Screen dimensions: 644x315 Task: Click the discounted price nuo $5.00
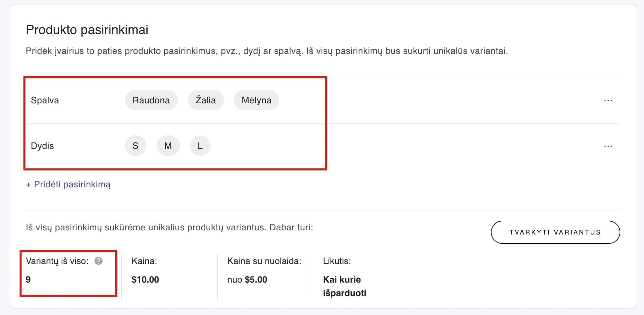click(247, 279)
